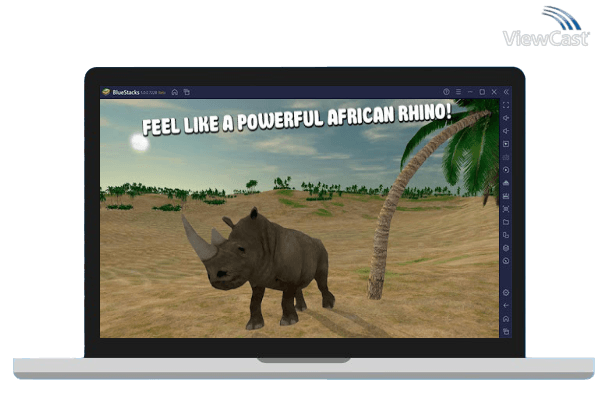Increase volume in side toolbar
The image size is (602, 414).
tap(506, 118)
